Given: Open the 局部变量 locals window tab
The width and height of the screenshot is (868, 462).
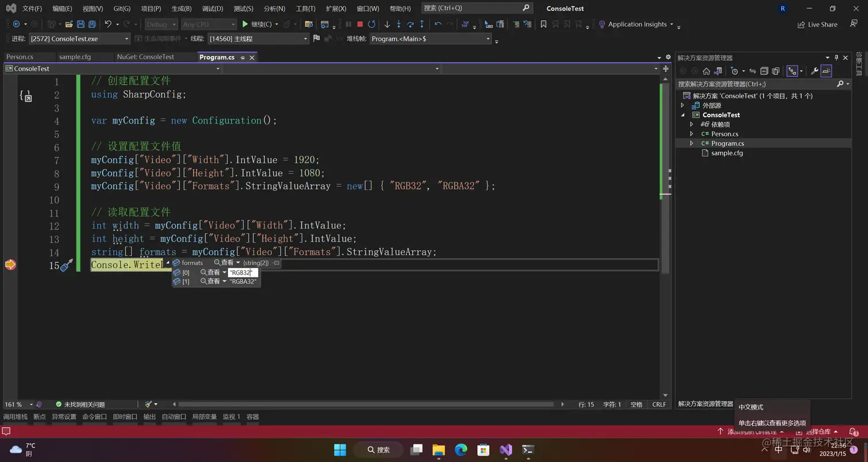Looking at the screenshot, I should [x=204, y=417].
